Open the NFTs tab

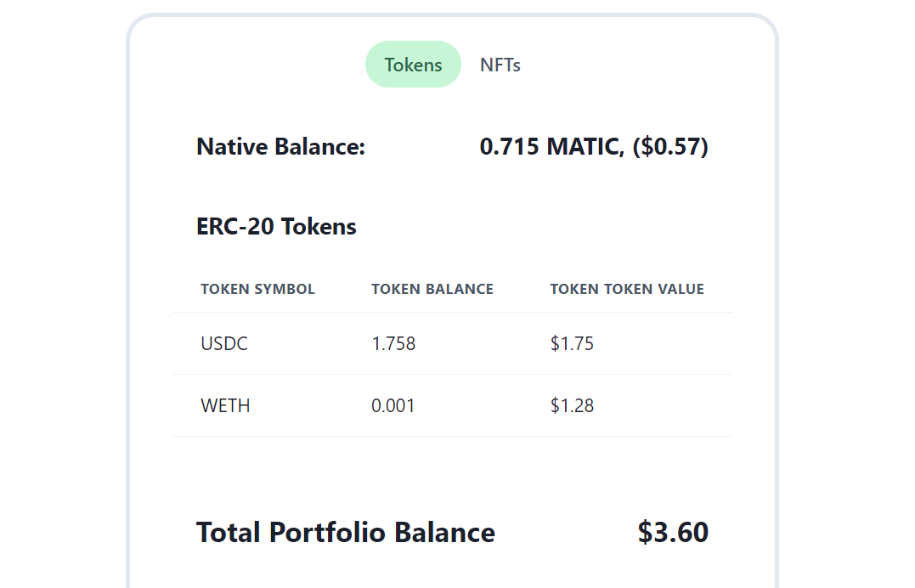(x=500, y=64)
